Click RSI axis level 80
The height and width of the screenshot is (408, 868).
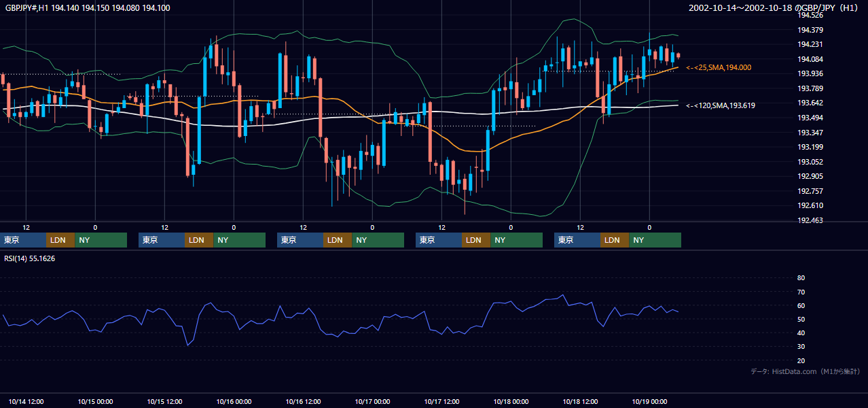(801, 278)
